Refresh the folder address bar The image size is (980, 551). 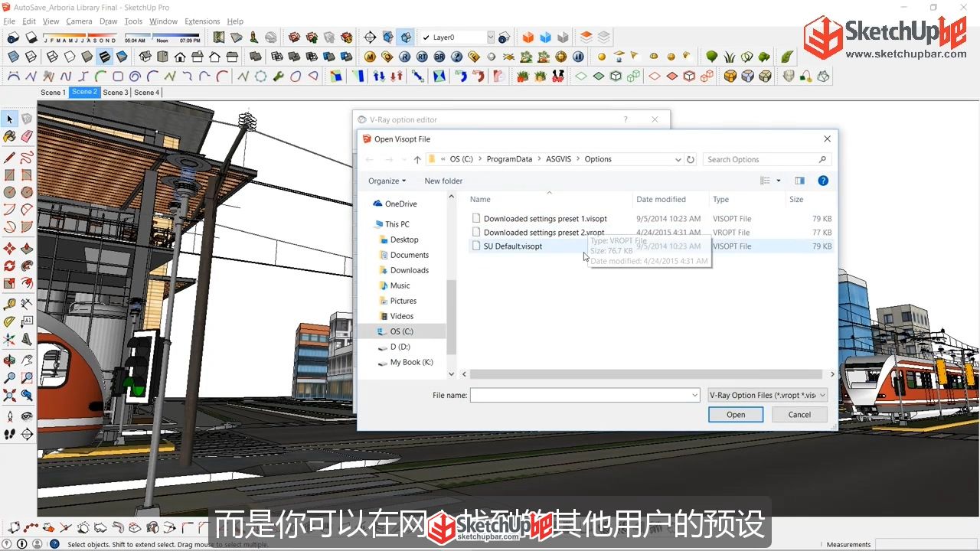pos(691,159)
